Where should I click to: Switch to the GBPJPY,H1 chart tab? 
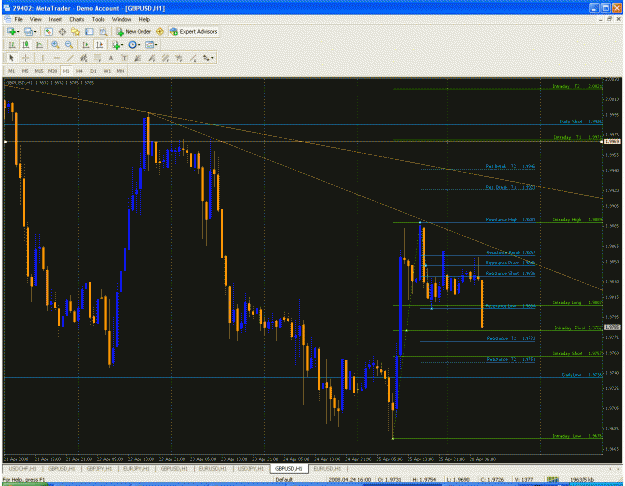(99, 468)
